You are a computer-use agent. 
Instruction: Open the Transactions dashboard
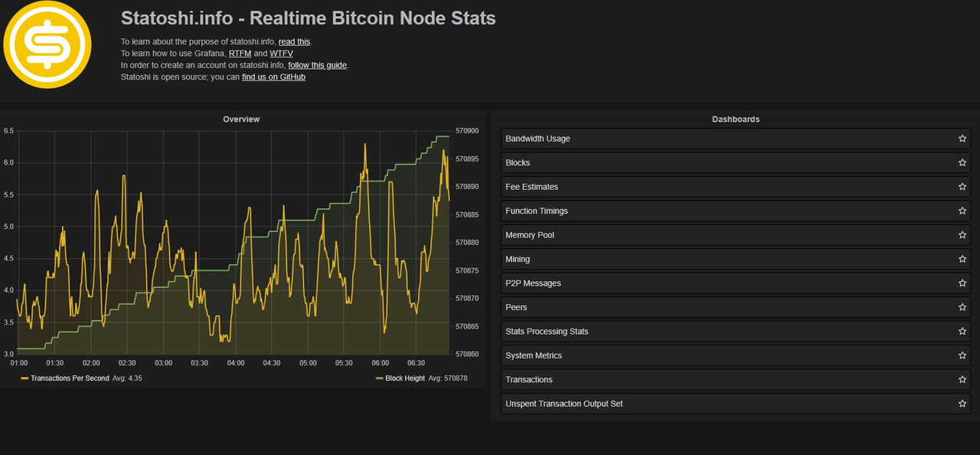736,380
